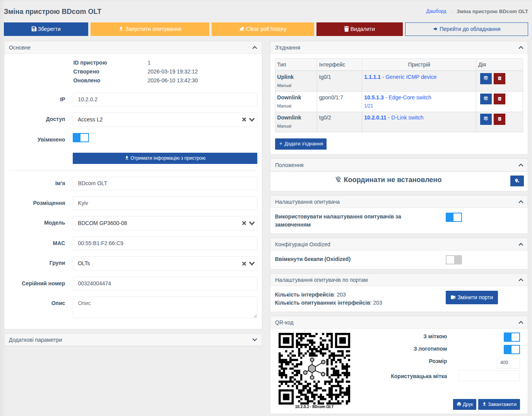Set device coordinates with map pin button
This screenshot has width=532, height=416.
pyautogui.click(x=517, y=181)
